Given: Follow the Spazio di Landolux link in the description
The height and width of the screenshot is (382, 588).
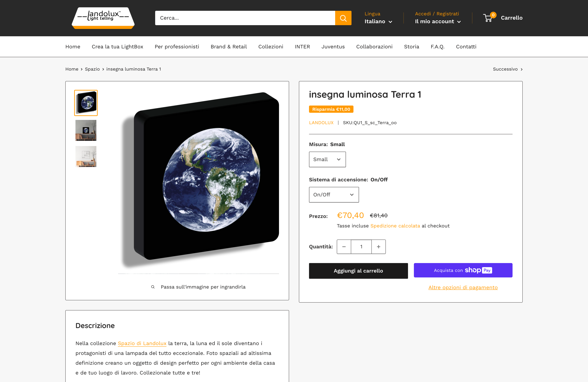Looking at the screenshot, I should 142,343.
